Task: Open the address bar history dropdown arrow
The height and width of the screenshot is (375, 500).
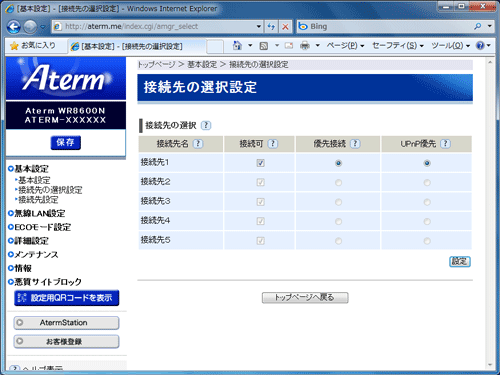Action: [259, 26]
